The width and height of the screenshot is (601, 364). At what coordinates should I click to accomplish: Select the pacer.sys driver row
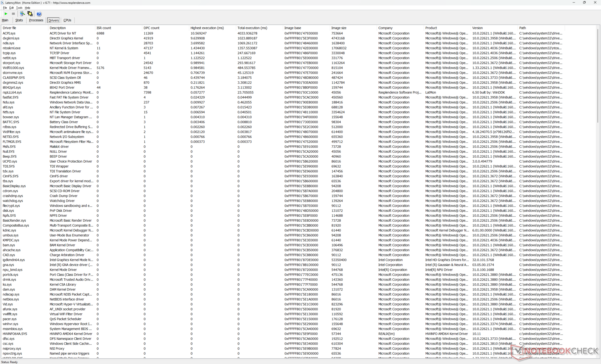click(x=283, y=319)
